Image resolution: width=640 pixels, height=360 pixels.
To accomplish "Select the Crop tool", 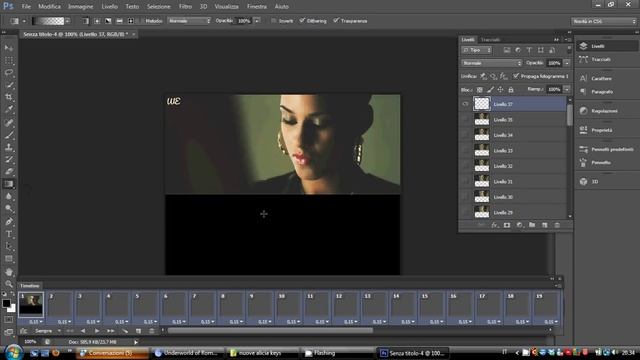I will click(9, 97).
